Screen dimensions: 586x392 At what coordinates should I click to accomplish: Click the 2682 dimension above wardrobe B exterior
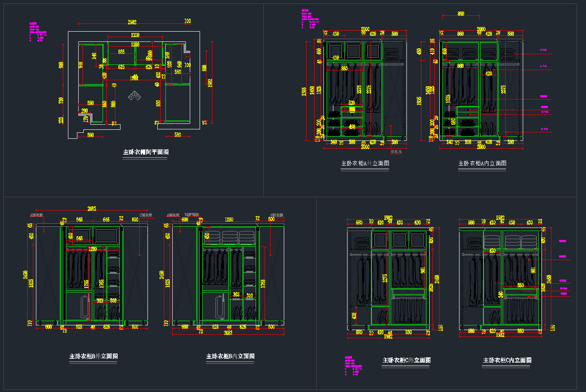coord(92,209)
